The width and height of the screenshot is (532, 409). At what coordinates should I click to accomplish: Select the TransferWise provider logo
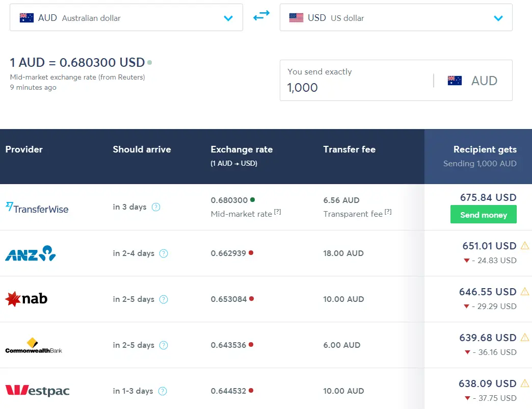tap(37, 209)
